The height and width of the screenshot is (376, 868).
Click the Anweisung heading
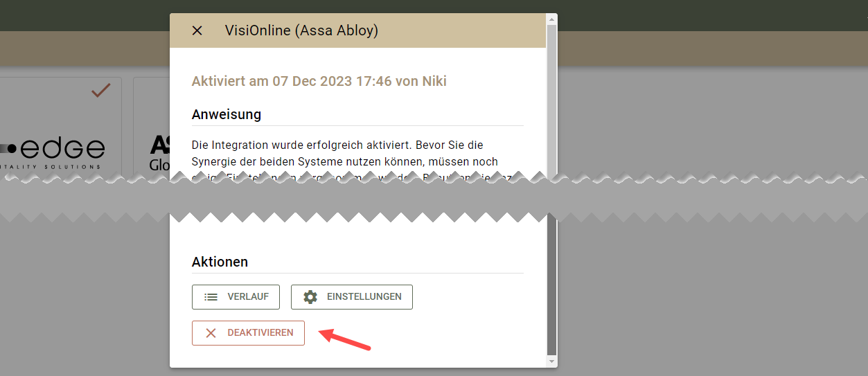click(x=227, y=114)
